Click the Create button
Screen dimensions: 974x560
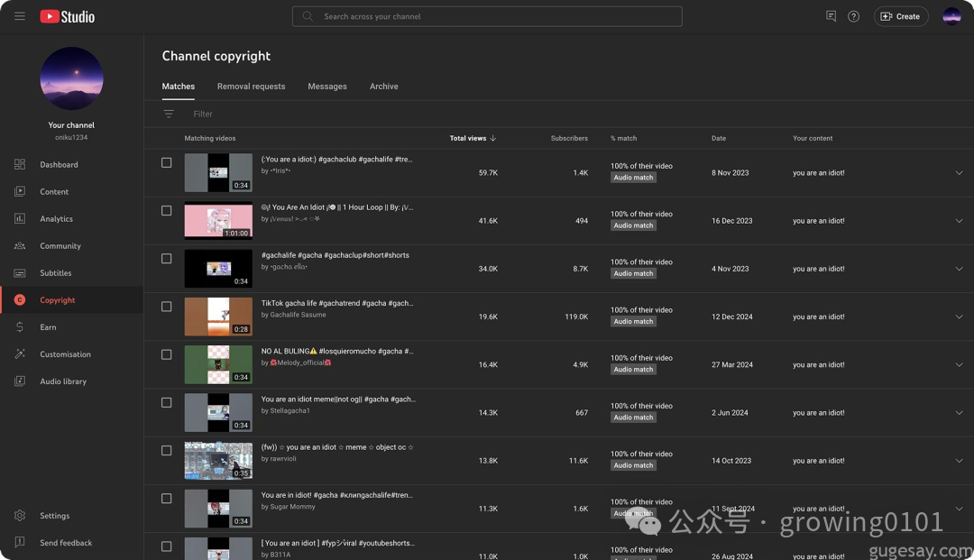(x=900, y=16)
